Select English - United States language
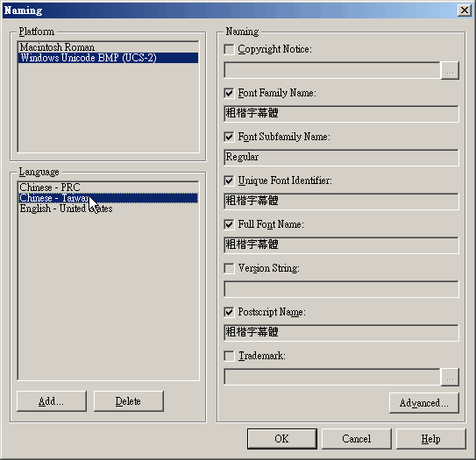 pos(108,209)
